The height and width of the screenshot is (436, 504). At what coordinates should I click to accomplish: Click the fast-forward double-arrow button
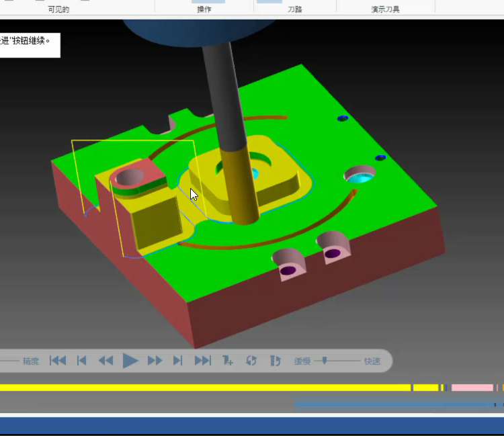pos(155,361)
